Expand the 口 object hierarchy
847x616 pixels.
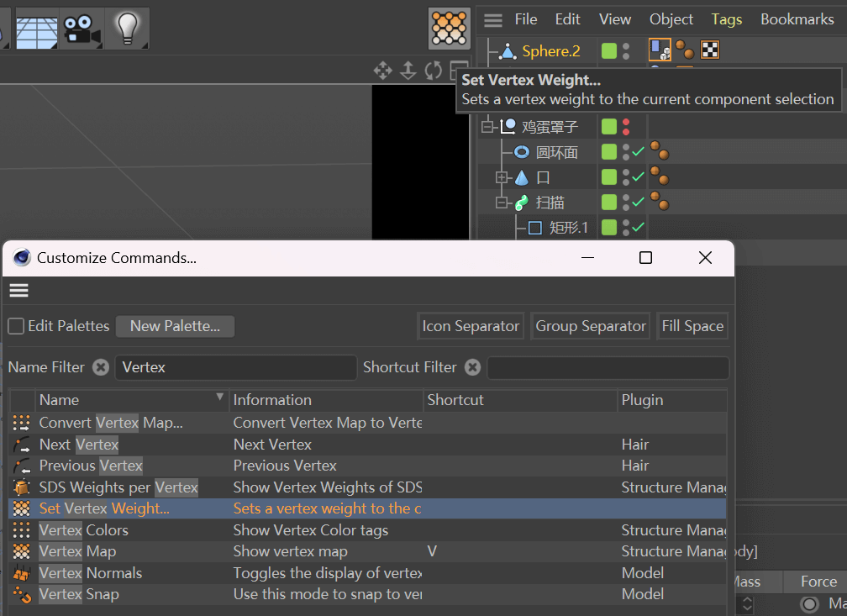click(502, 177)
